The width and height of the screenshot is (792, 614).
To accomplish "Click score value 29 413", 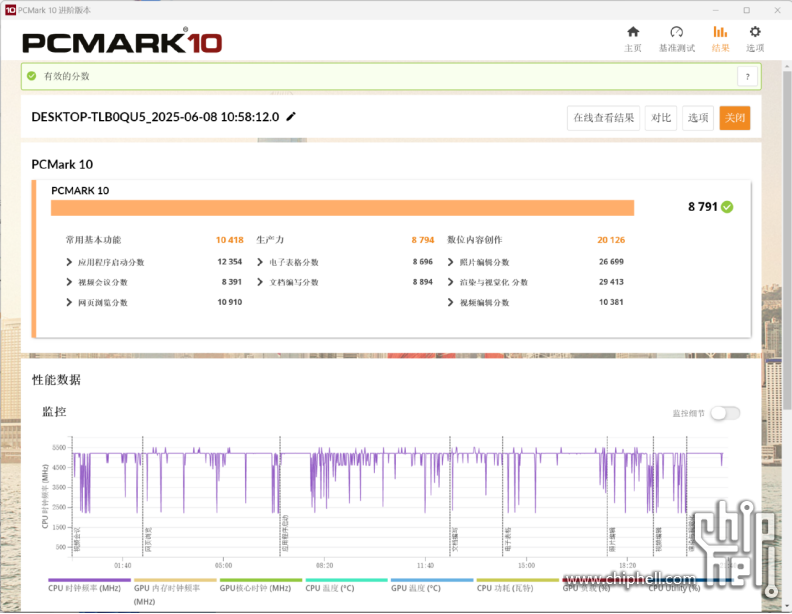I will [611, 282].
